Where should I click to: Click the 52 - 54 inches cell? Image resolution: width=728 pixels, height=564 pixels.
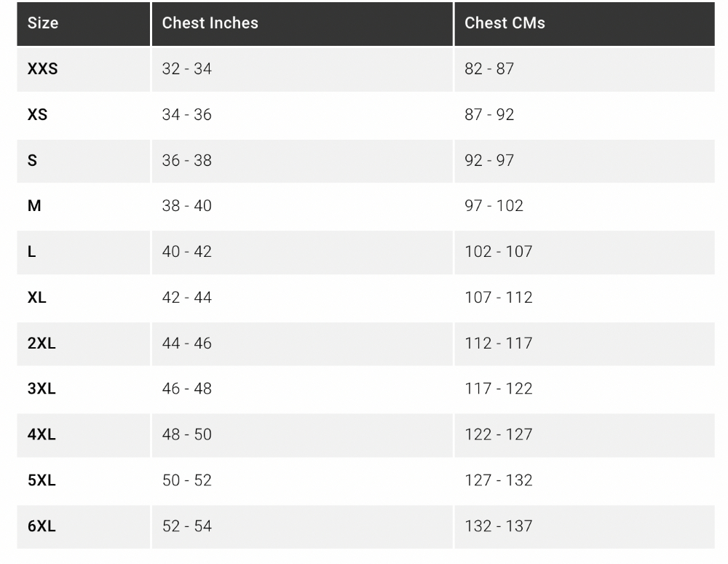tap(187, 526)
